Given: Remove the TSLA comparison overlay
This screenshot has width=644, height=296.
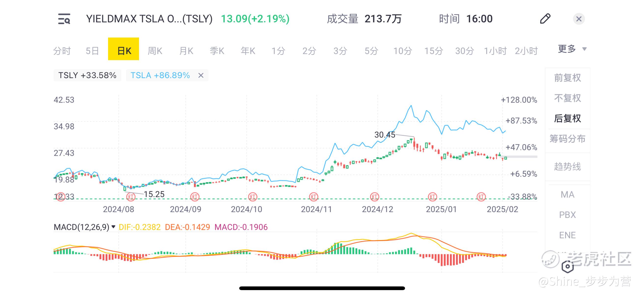Looking at the screenshot, I should point(201,75).
